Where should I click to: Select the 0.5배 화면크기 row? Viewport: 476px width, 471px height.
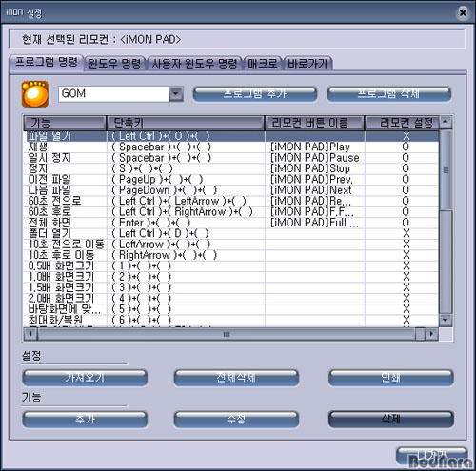coord(231,265)
